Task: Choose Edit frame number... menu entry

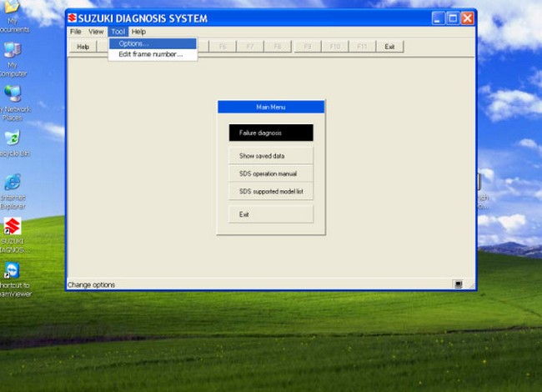Action: 153,54
